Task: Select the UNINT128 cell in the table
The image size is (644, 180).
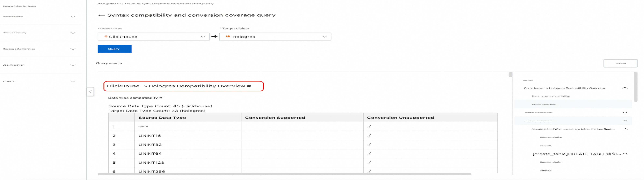Action: point(188,163)
